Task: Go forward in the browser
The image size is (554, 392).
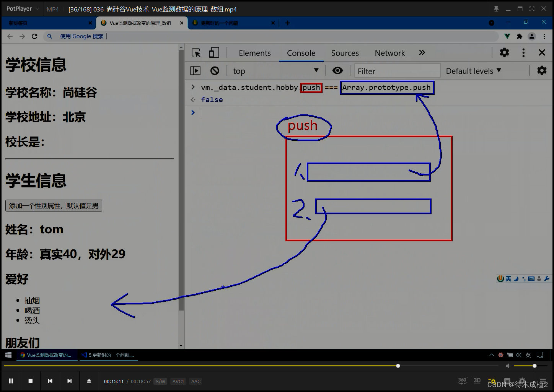Action: point(22,36)
